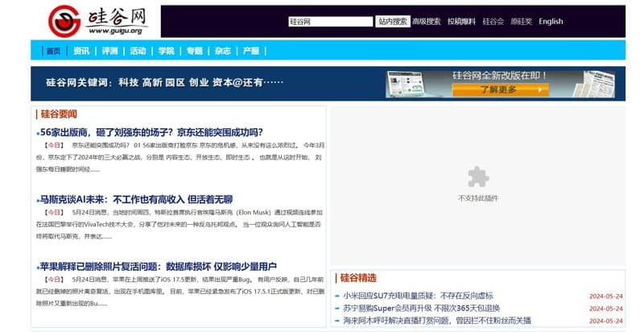Screen dimensions: 644x332
Task: Select the 资讯 nav menu item
Action: click(x=81, y=51)
